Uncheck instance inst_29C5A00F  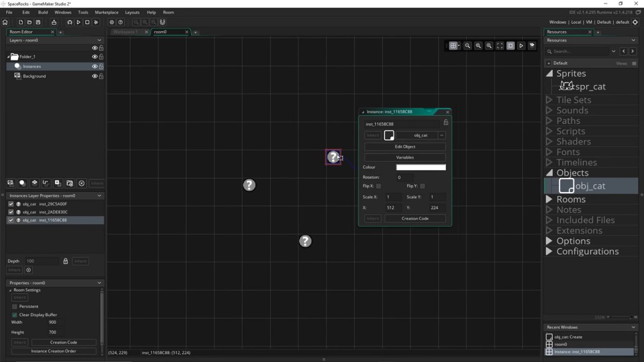click(x=11, y=204)
